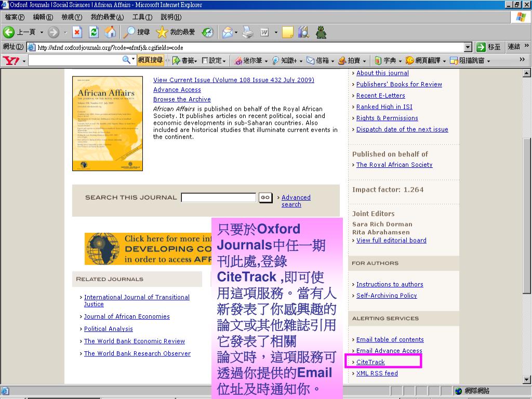
Task: Click in the Search This Journal field
Action: (x=219, y=197)
